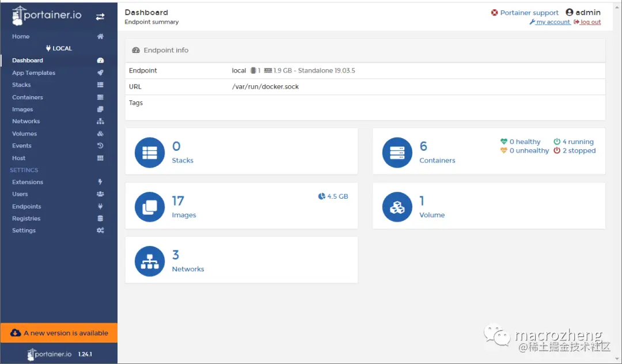The width and height of the screenshot is (622, 364).
Task: Open Containers in the sidebar menu
Action: [28, 97]
